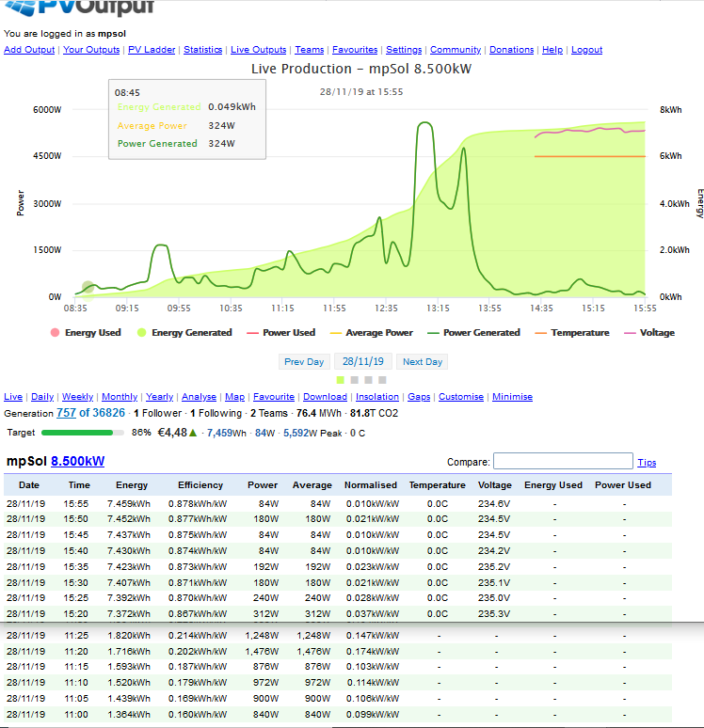Click the PVOutput logo

click(80, 9)
